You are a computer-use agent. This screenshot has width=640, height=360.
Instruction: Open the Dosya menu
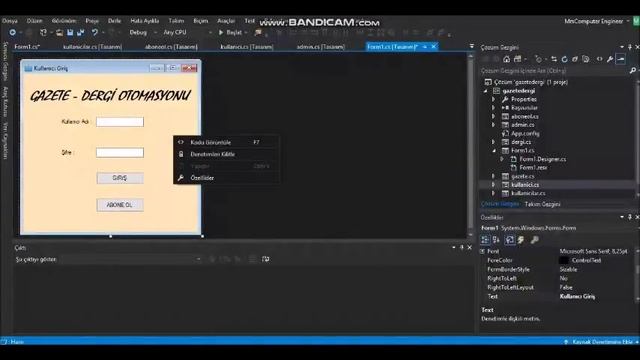pyautogui.click(x=9, y=21)
